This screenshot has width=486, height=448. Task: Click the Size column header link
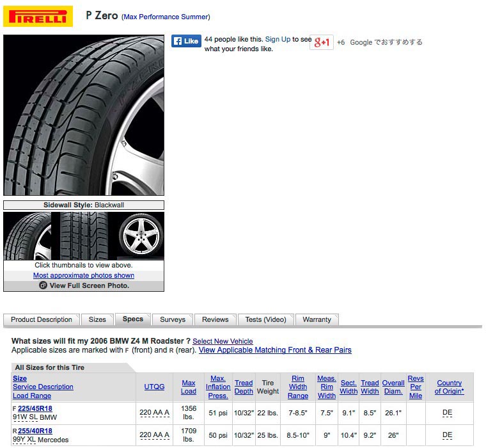(20, 378)
